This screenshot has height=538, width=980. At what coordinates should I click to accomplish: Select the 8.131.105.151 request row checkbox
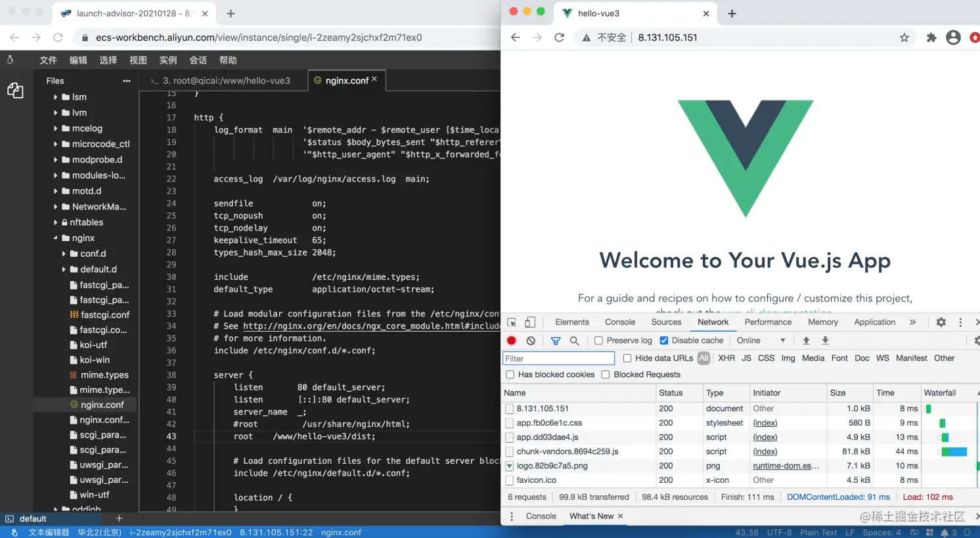[x=509, y=409]
